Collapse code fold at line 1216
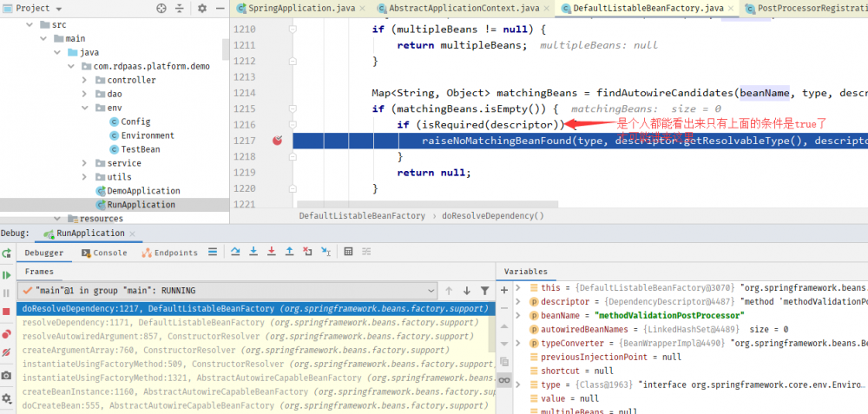This screenshot has width=868, height=414. click(x=293, y=124)
